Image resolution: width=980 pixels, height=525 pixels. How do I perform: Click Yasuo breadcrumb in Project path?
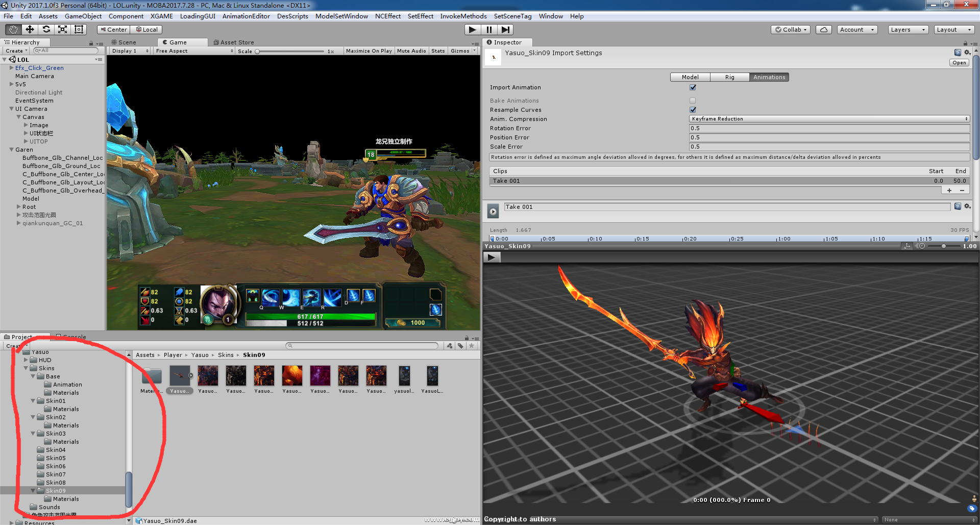(200, 355)
